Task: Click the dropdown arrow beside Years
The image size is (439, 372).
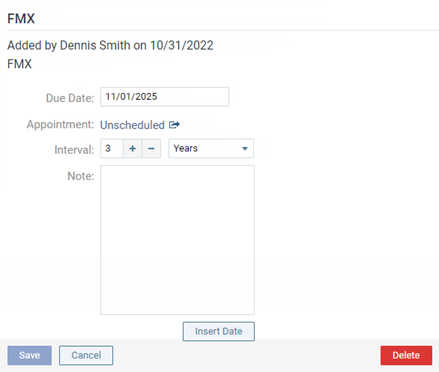Action: tap(245, 149)
